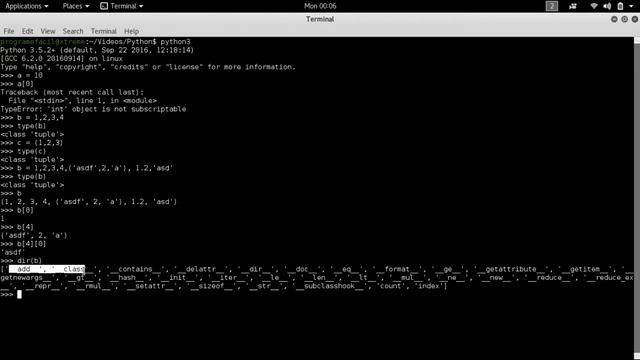Click the cursor at the last >>> prompt
Screen dimensions: 640x360
click(x=19, y=295)
